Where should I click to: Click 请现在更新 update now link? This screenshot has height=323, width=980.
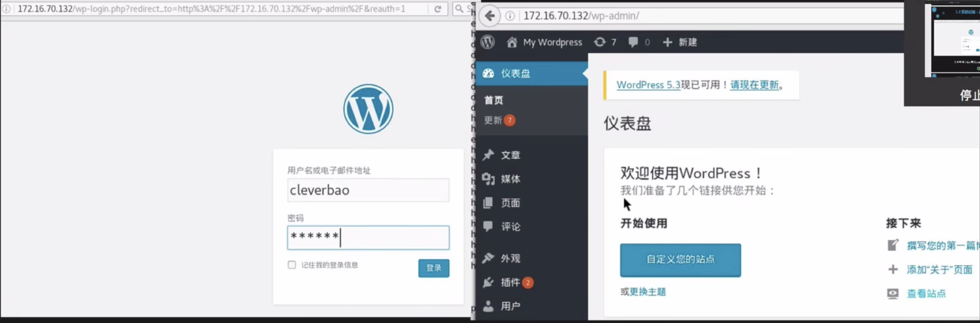(x=754, y=85)
